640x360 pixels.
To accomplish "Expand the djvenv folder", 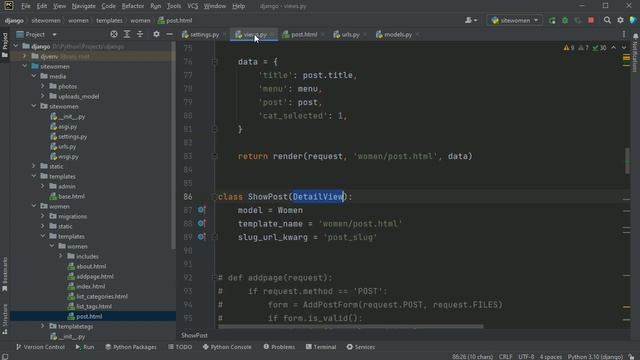I will (25, 56).
